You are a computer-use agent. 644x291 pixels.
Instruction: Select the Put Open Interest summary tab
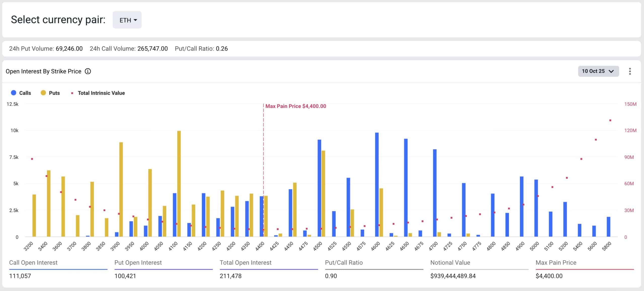[x=138, y=263]
